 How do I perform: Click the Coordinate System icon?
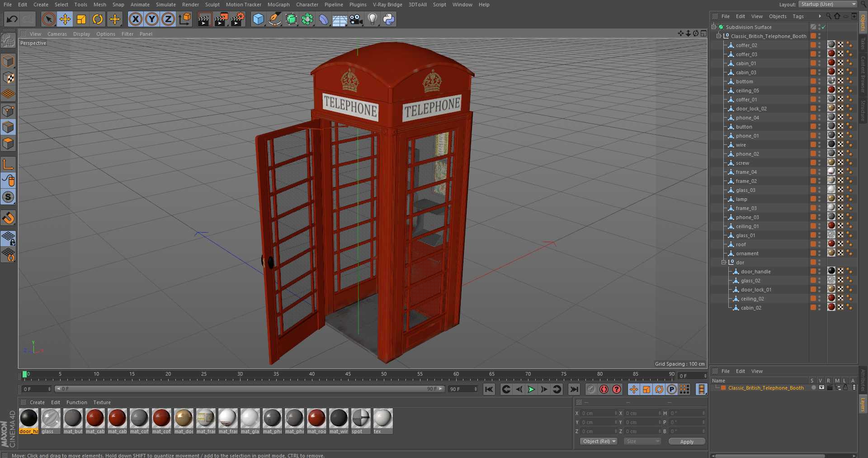[185, 19]
